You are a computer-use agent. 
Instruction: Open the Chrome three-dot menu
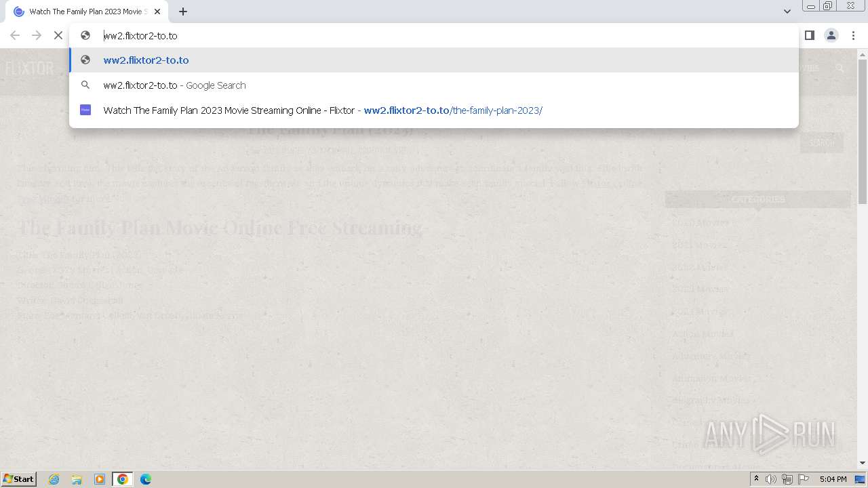[853, 35]
